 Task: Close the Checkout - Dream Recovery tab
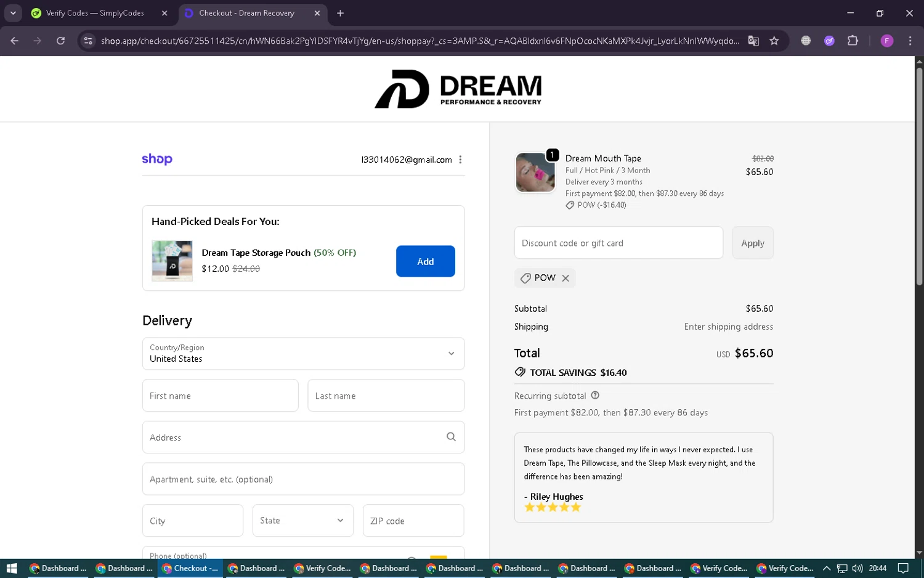(317, 13)
